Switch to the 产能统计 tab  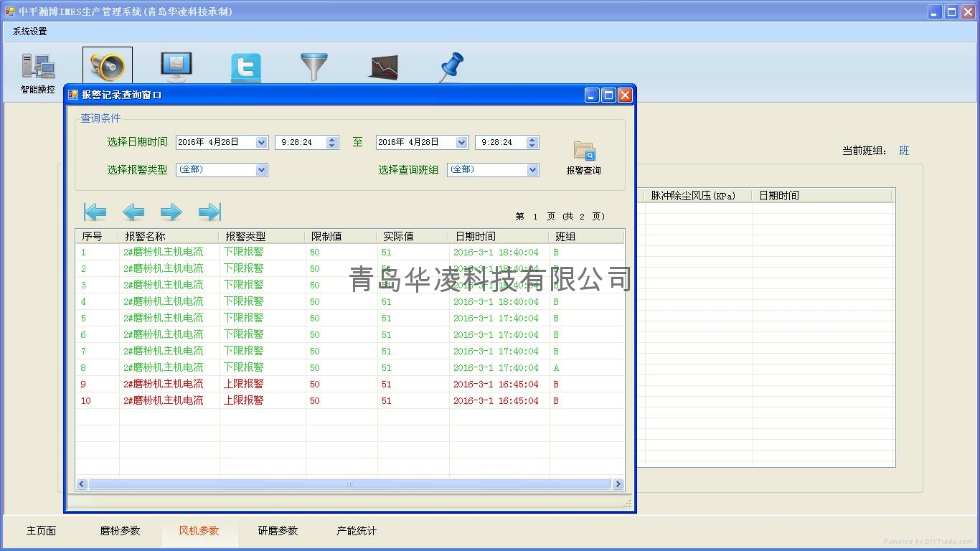[x=357, y=531]
